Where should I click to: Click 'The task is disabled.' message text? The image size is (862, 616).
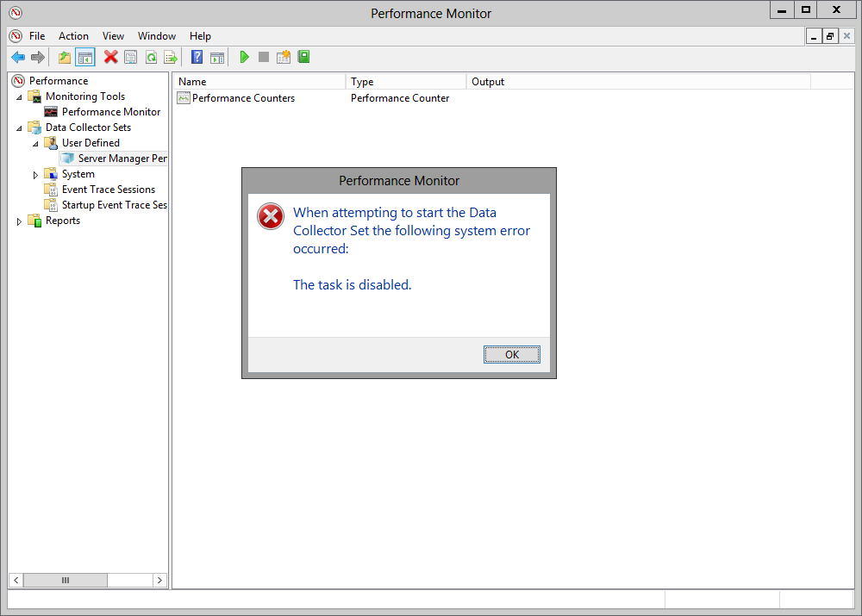click(x=352, y=284)
